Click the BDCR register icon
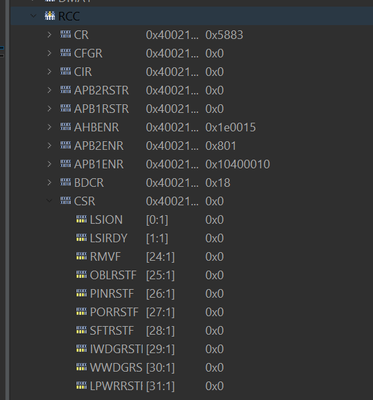The height and width of the screenshot is (400, 373). pos(65,182)
